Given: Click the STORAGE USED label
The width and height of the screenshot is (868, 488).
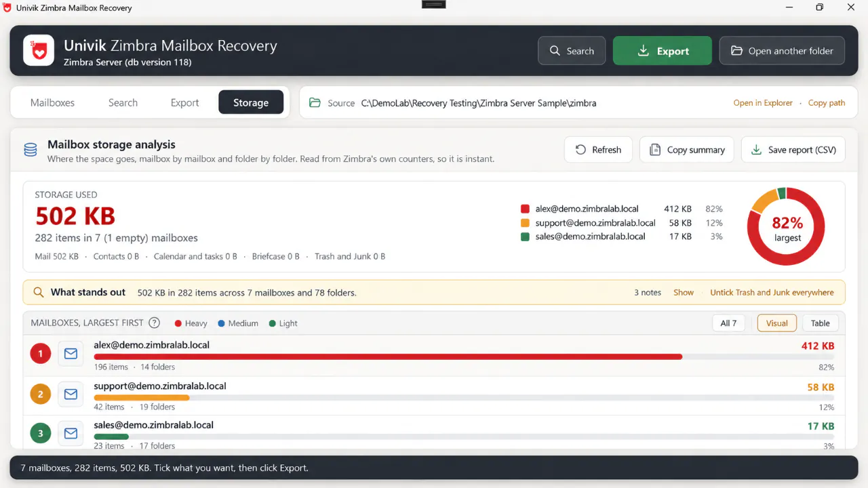Looking at the screenshot, I should pyautogui.click(x=66, y=195).
